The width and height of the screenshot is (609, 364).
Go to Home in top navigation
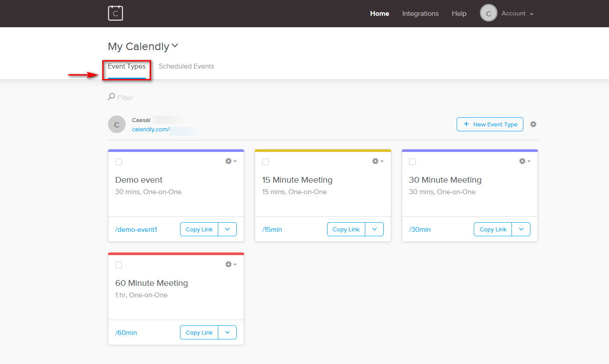379,14
